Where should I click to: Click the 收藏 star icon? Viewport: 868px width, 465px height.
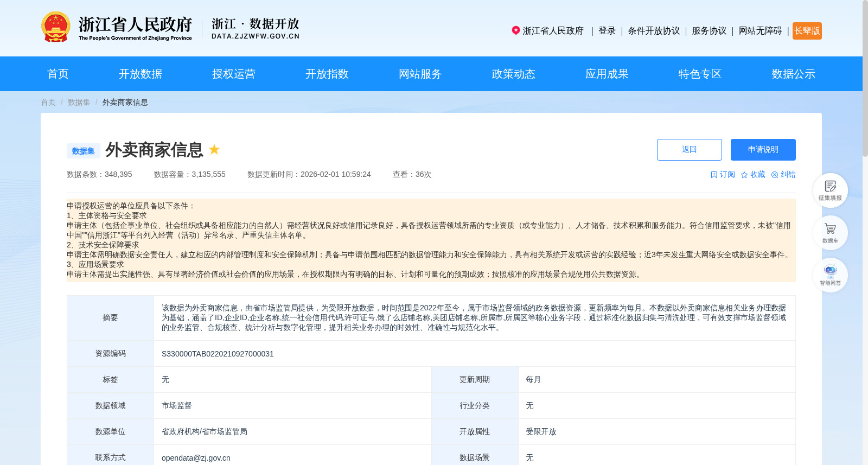pyautogui.click(x=744, y=175)
